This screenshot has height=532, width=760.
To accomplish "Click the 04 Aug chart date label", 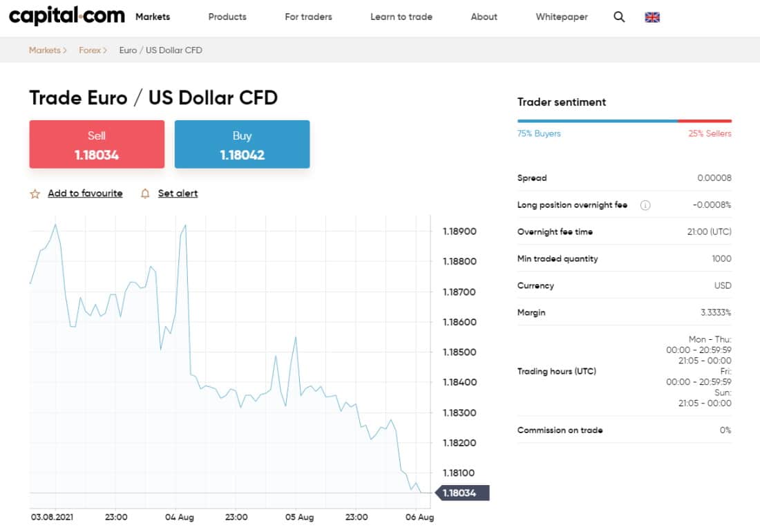I will coord(180,517).
